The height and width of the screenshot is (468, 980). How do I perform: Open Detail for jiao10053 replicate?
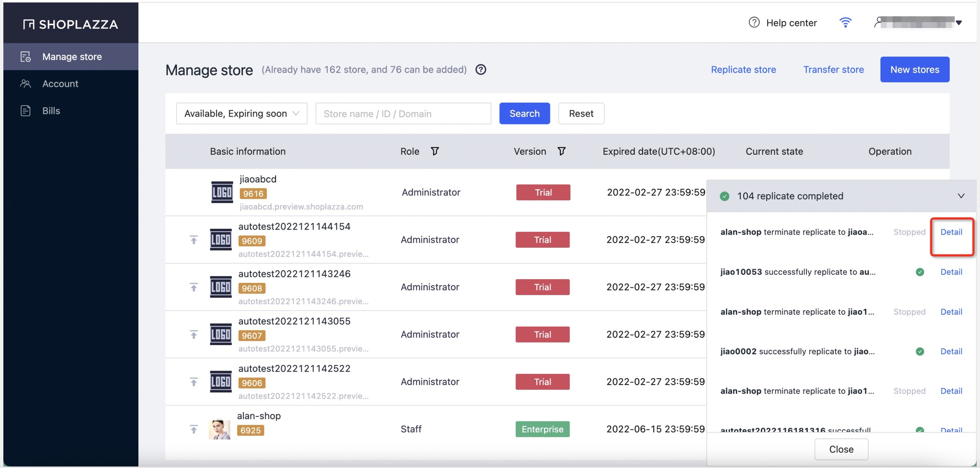pyautogui.click(x=951, y=272)
